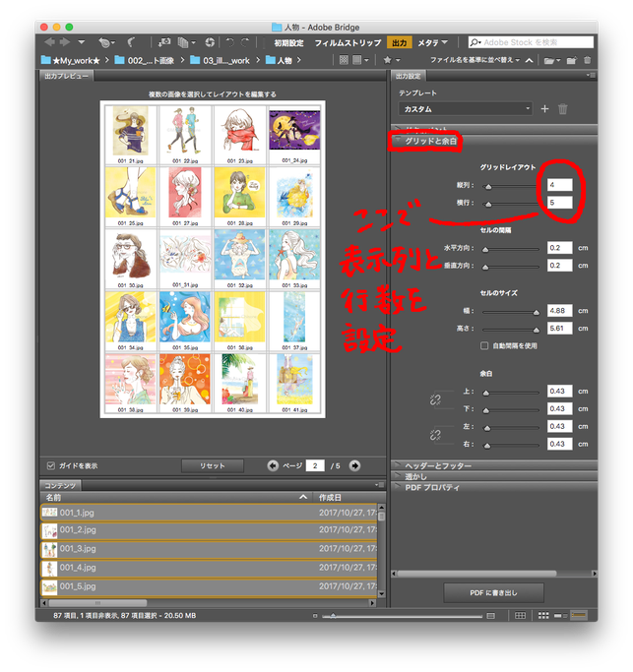Navigate to ★My_work★ folder in path bar
The image size is (633, 672).
point(70,60)
